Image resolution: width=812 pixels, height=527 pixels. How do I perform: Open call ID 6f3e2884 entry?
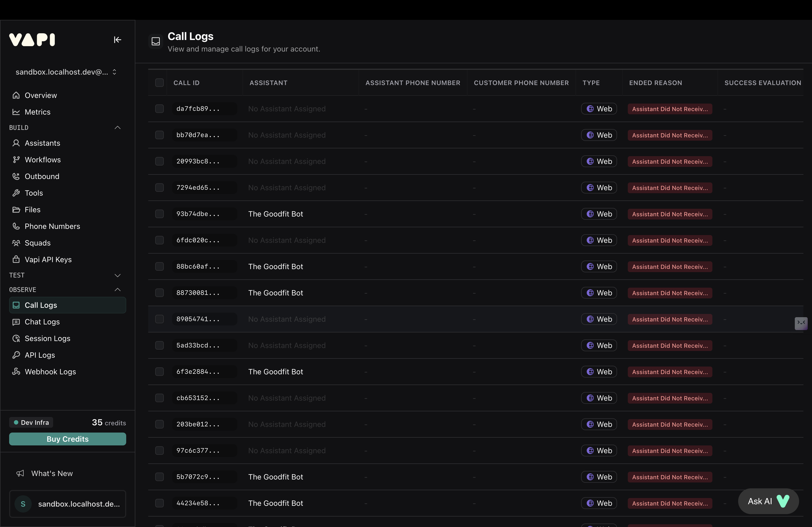(x=198, y=372)
